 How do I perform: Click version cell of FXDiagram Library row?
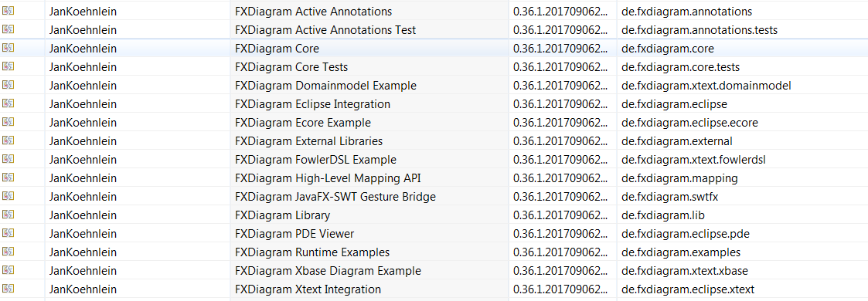point(563,215)
